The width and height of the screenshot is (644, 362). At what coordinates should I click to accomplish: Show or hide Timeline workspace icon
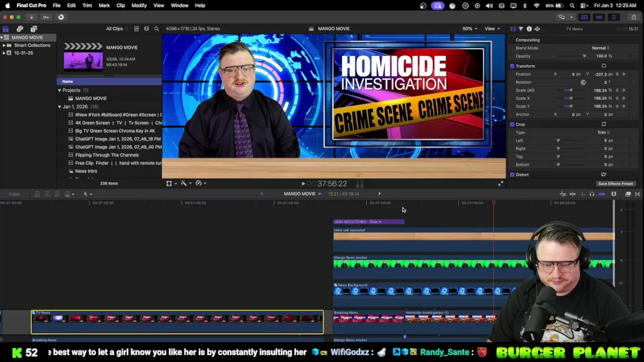point(599,17)
